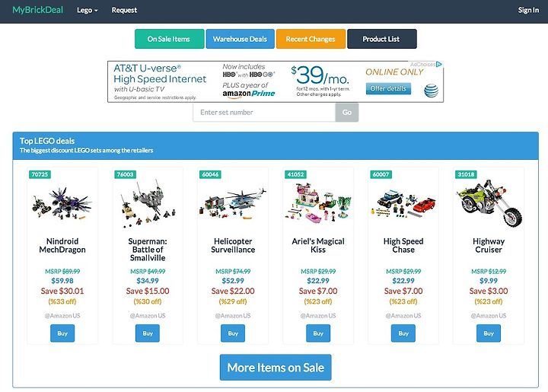Click Top LEGO deals heading

click(x=47, y=141)
